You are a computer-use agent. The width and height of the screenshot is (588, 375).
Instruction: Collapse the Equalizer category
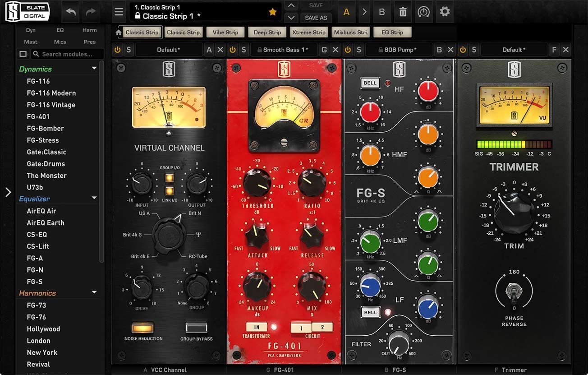(x=94, y=198)
